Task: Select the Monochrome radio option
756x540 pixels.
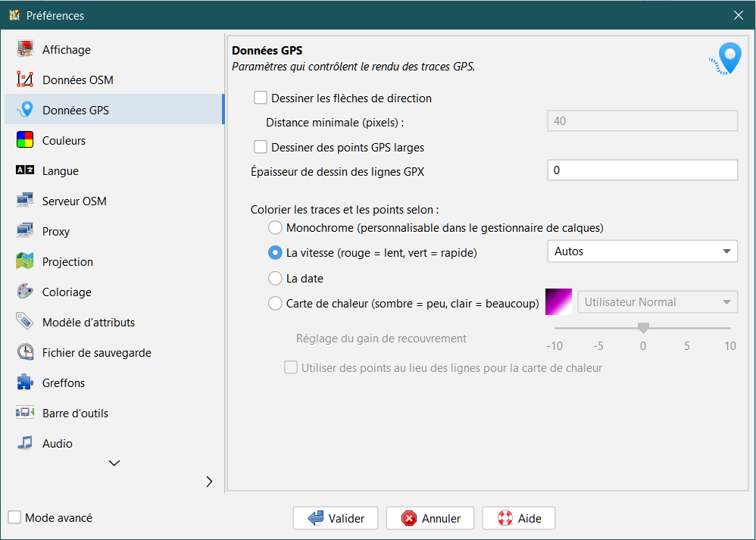Action: (276, 227)
